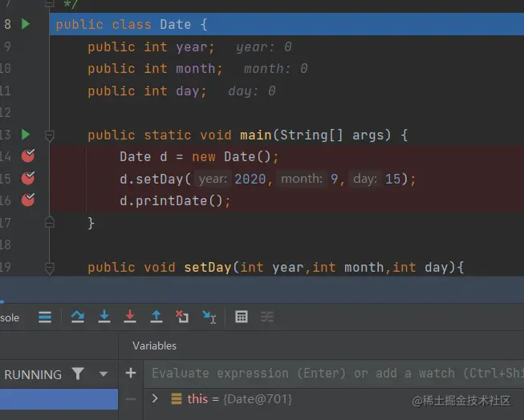Viewport: 524px width, 420px height.
Task: Click the threads filter funnel icon
Action: coord(78,374)
